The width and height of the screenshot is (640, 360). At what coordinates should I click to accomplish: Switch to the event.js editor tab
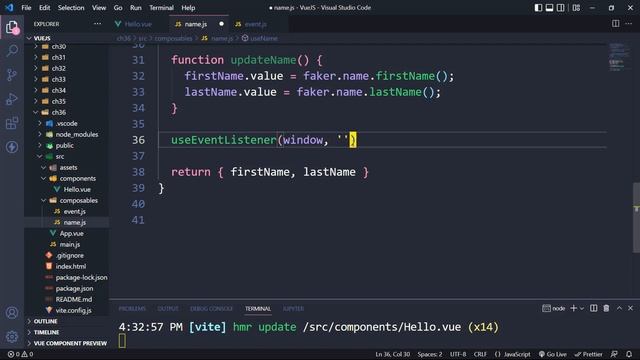pyautogui.click(x=256, y=24)
